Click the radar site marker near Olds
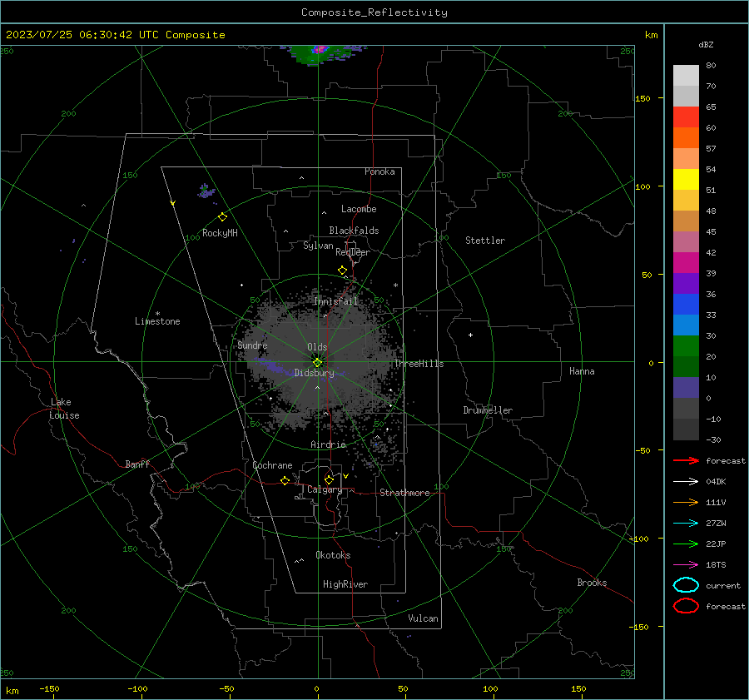Viewport: 749px width, 700px height. pyautogui.click(x=318, y=362)
